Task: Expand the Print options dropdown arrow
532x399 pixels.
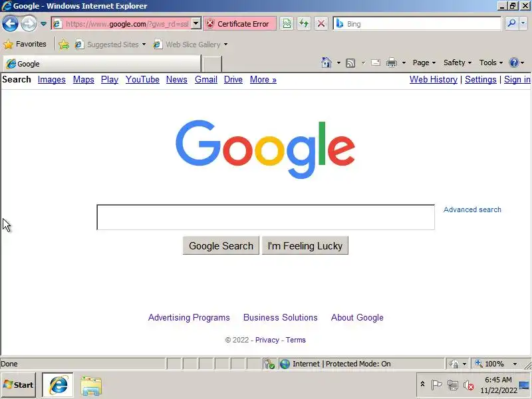Action: coord(404,63)
